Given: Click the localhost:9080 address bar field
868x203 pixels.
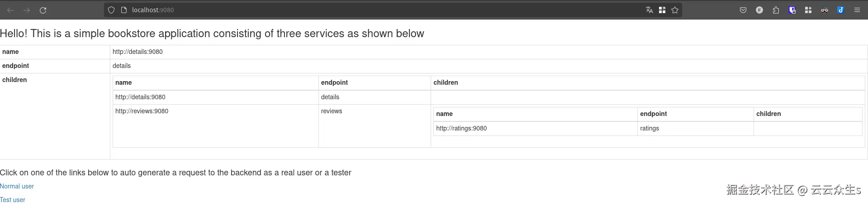Looking at the screenshot, I should pyautogui.click(x=362, y=10).
